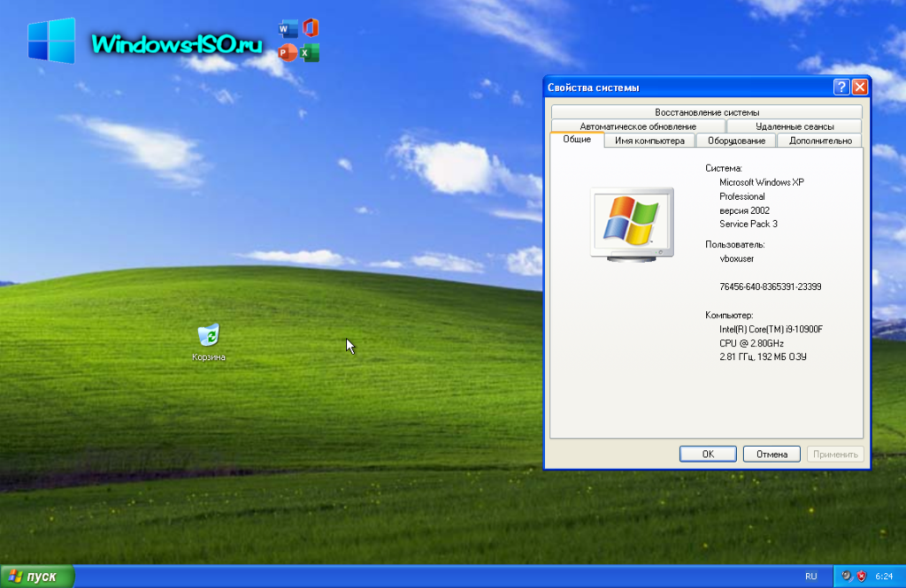Image resolution: width=906 pixels, height=588 pixels.
Task: Click the Microsoft Windows XP text
Action: [x=762, y=182]
